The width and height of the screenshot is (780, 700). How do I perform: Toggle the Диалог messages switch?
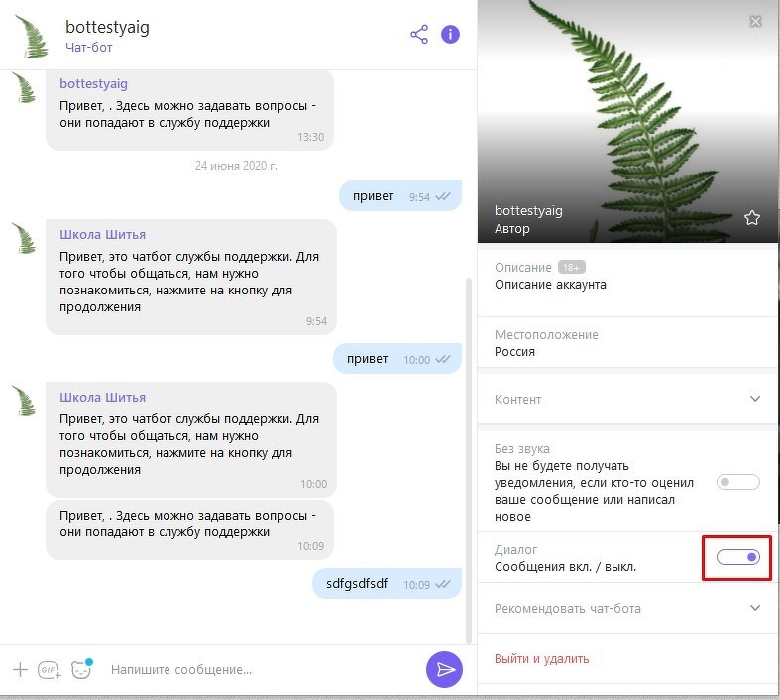737,557
